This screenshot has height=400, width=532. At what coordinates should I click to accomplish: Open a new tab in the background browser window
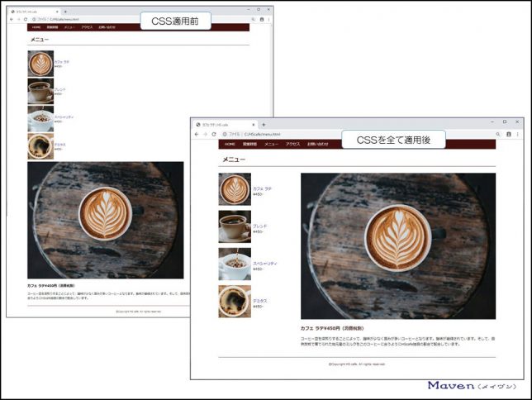click(x=65, y=12)
